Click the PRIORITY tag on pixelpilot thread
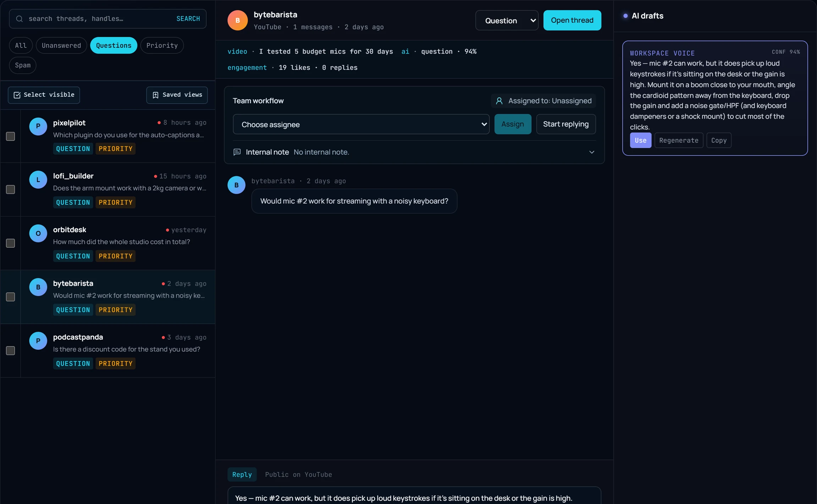This screenshot has width=817, height=504. point(115,149)
